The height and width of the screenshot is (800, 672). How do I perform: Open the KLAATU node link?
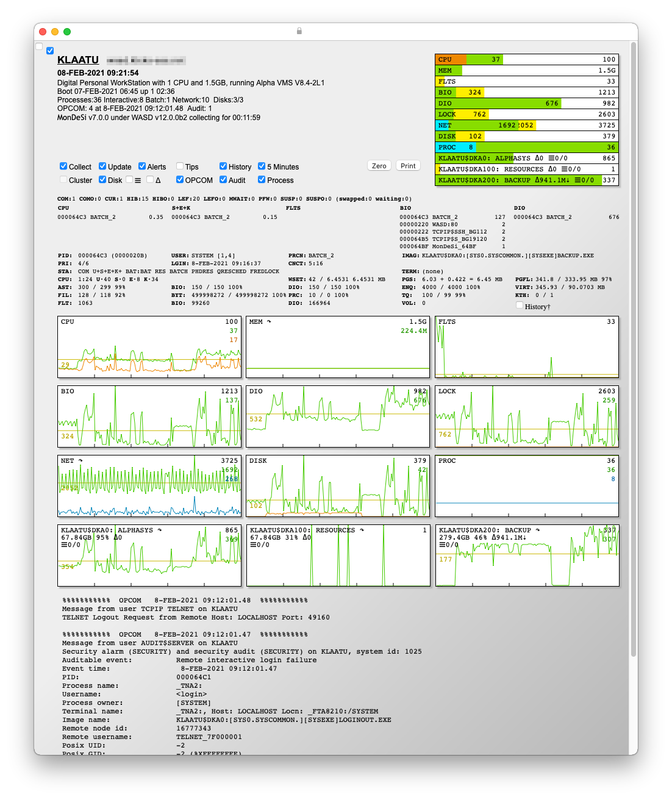click(x=78, y=60)
